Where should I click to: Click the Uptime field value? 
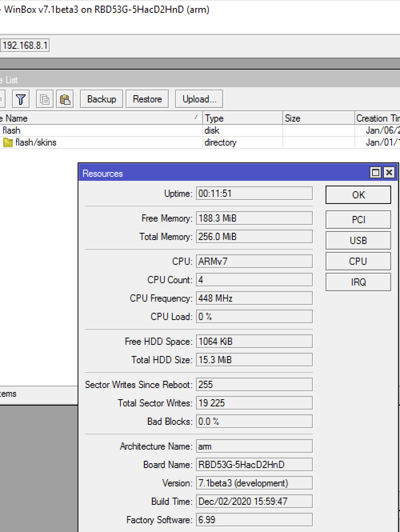click(x=254, y=194)
